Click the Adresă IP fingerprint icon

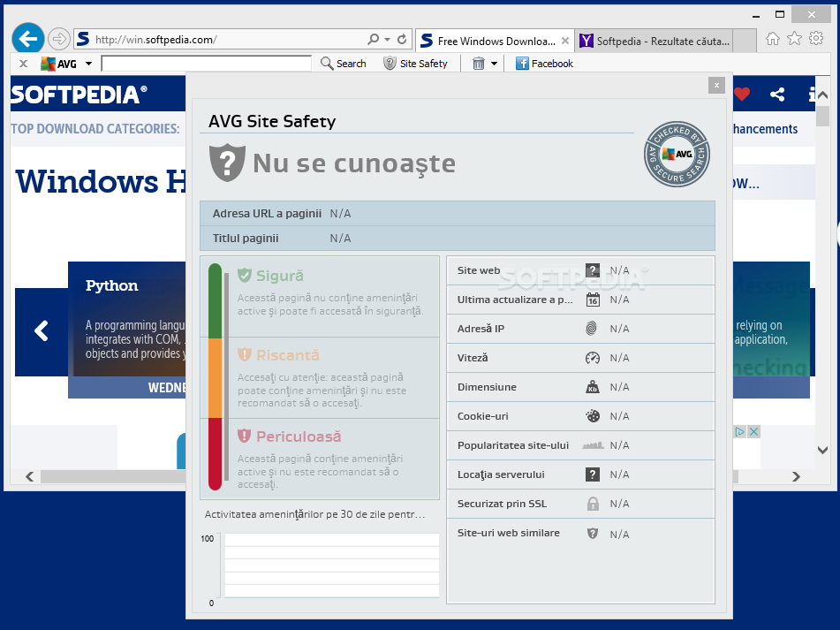(592, 329)
